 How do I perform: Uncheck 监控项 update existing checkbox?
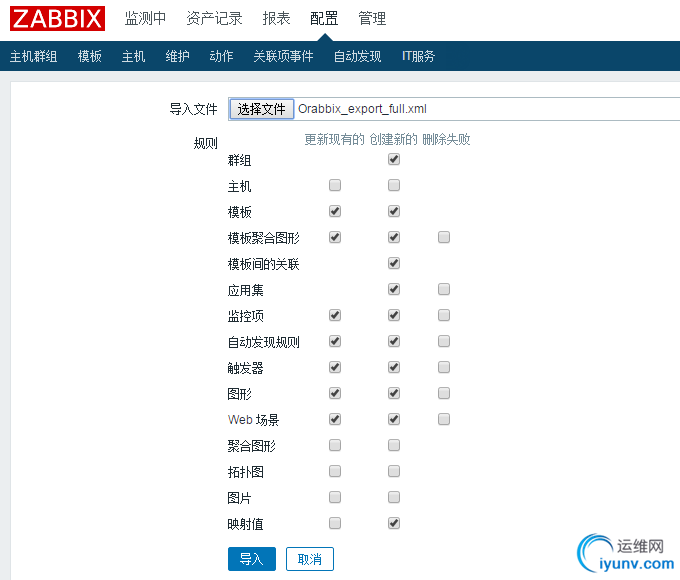tap(335, 315)
